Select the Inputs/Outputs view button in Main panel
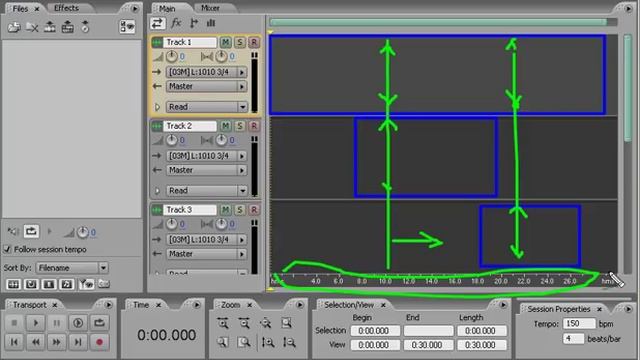 tap(157, 23)
